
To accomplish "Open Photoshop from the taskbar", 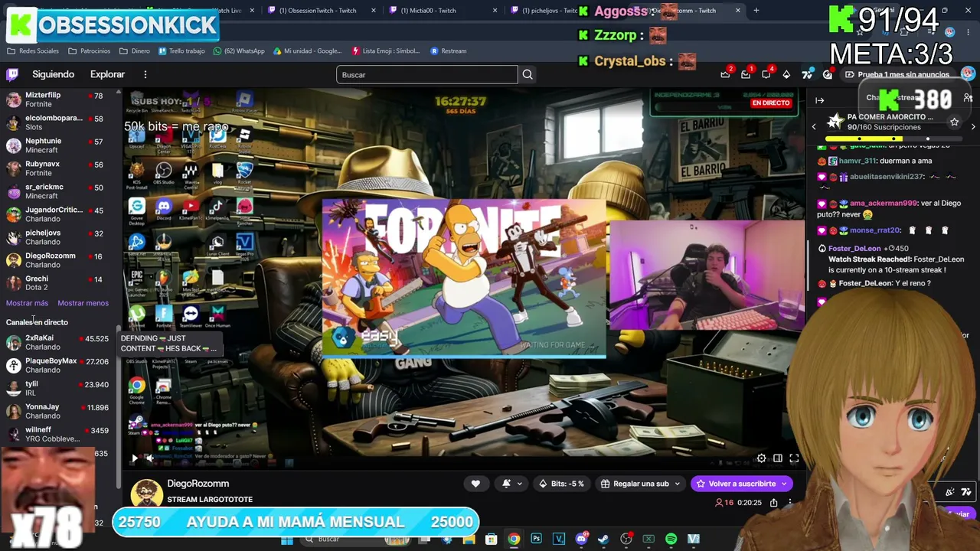I will 536,539.
